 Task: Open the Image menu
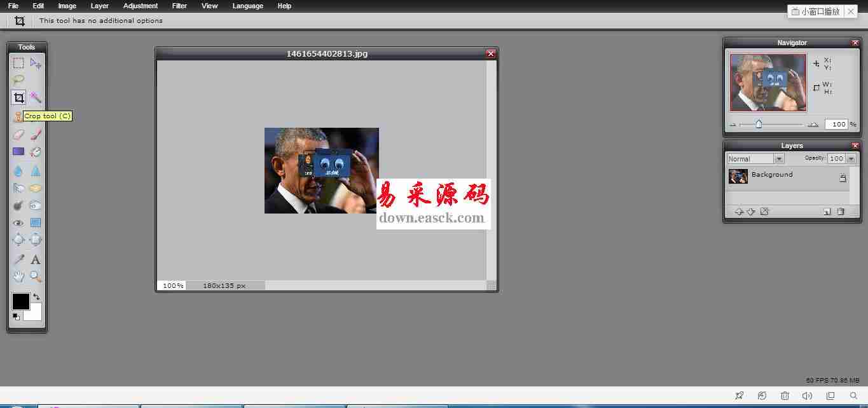click(x=67, y=6)
